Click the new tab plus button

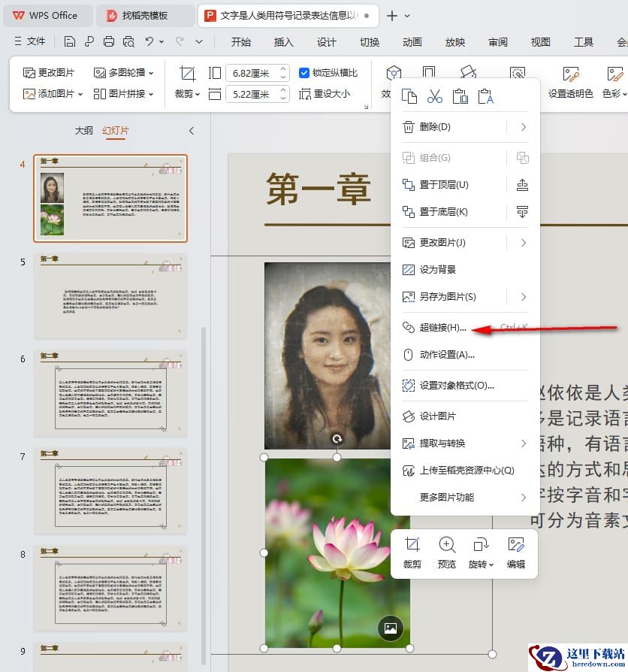tap(391, 16)
